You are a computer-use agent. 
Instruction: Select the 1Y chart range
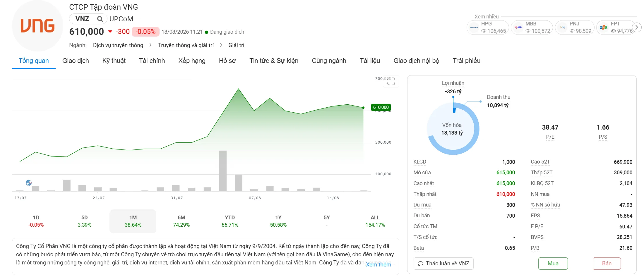278,221
